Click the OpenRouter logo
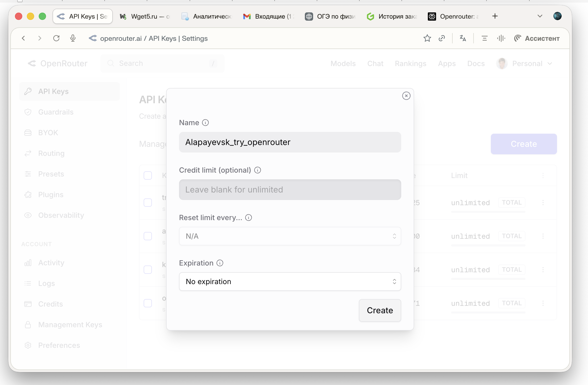Image resolution: width=588 pixels, height=385 pixels. coord(58,63)
